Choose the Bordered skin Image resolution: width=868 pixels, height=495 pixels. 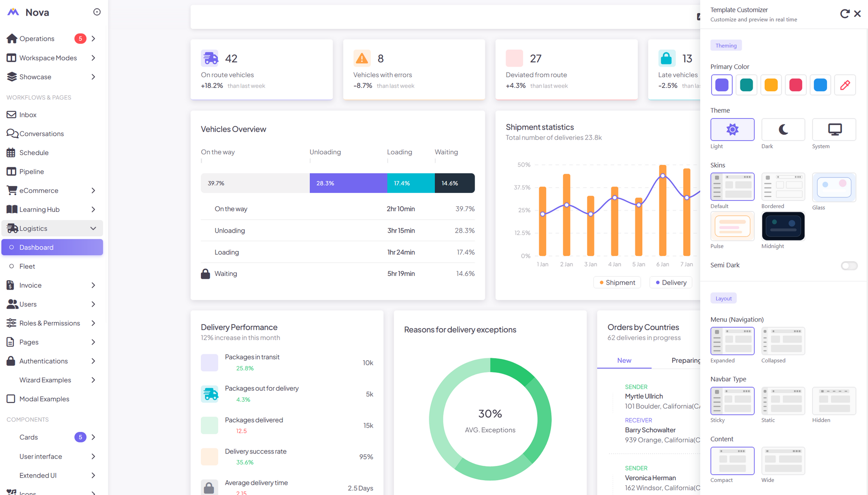coord(783,187)
